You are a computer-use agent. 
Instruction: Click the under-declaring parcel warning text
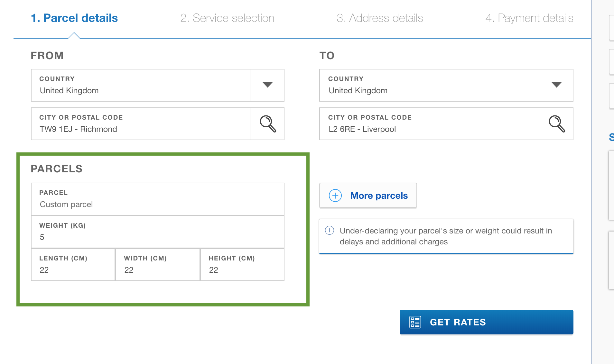point(446,236)
